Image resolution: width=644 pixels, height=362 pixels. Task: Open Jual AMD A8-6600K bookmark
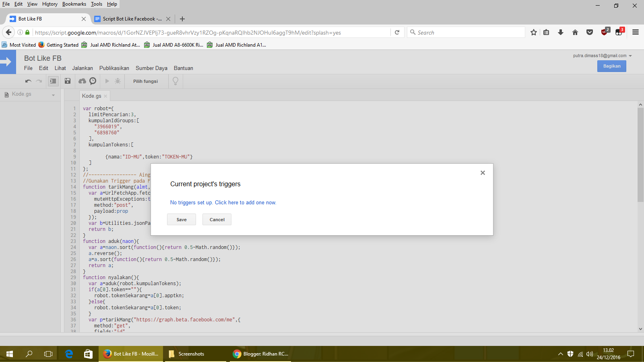point(174,45)
